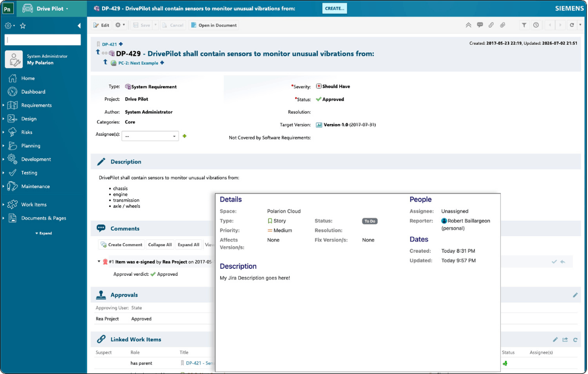
Task: Click the resolve checkmark on comment #1
Action: (554, 262)
